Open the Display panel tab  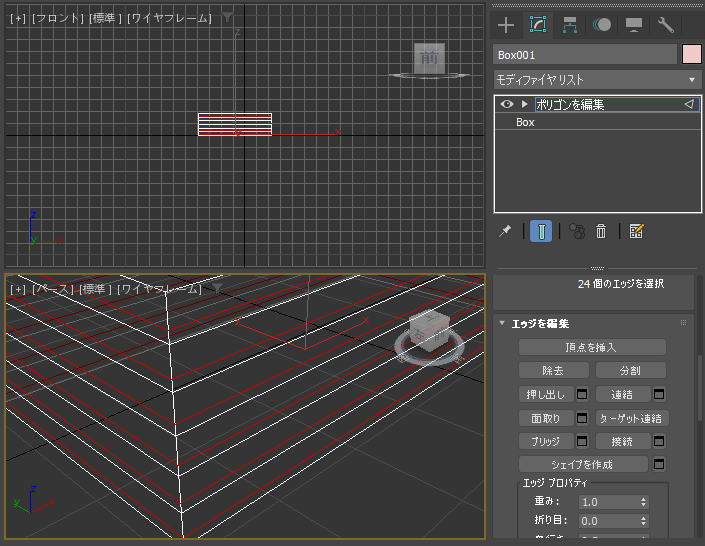tap(634, 25)
